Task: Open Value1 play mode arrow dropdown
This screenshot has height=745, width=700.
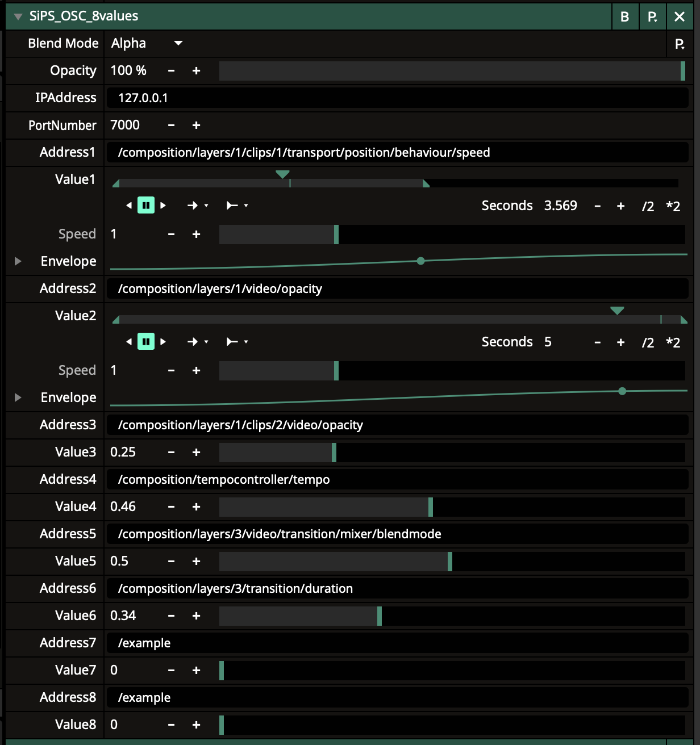Action: (198, 206)
